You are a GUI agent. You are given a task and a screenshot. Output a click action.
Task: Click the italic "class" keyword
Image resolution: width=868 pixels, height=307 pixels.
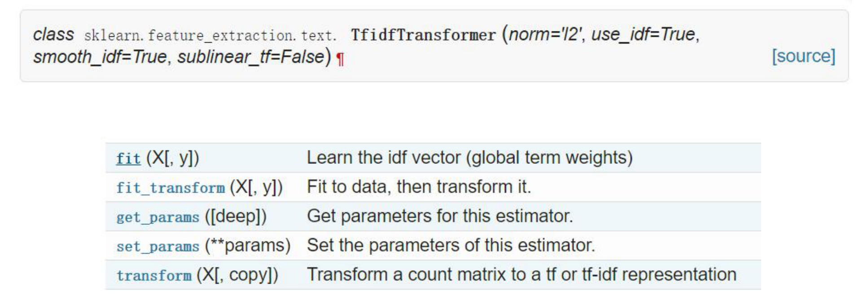(53, 35)
